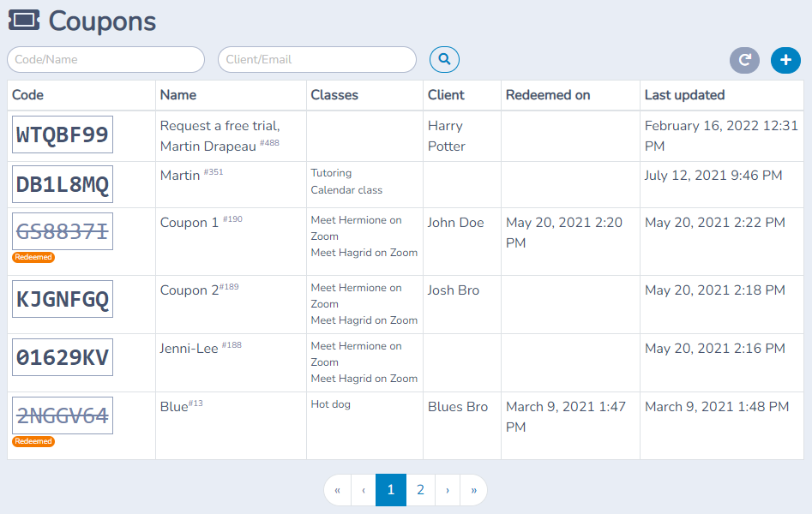Image resolution: width=812 pixels, height=514 pixels.
Task: Click 'Meet Hermione on Zoom' in Coupon 2 row
Action: point(357,296)
